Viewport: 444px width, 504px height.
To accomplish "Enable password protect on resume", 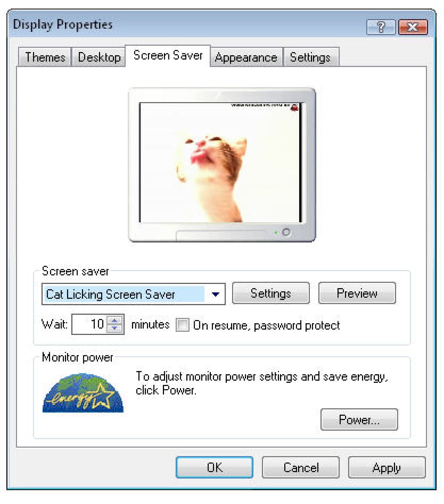I will 182,325.
